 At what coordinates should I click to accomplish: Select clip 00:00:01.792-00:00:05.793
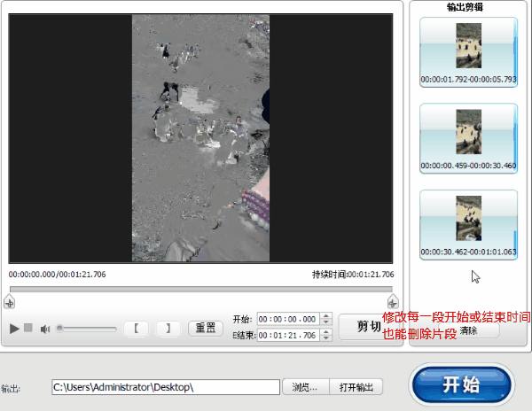tap(468, 52)
